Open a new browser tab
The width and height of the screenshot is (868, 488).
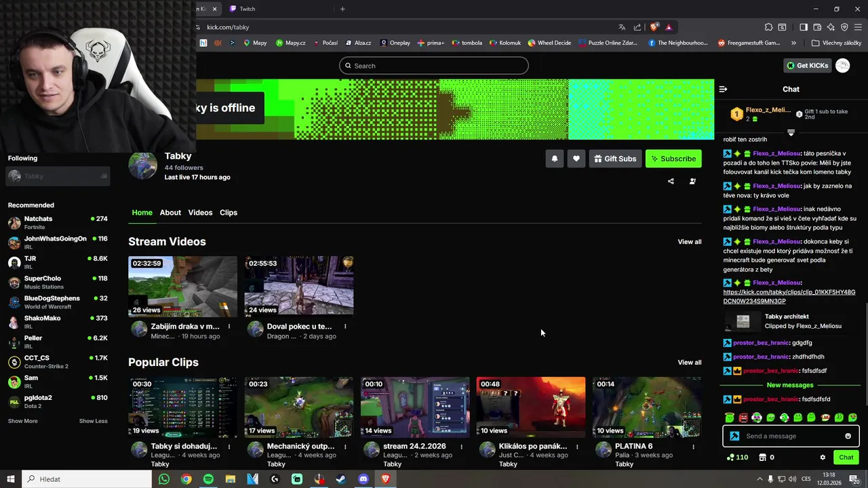tap(342, 9)
